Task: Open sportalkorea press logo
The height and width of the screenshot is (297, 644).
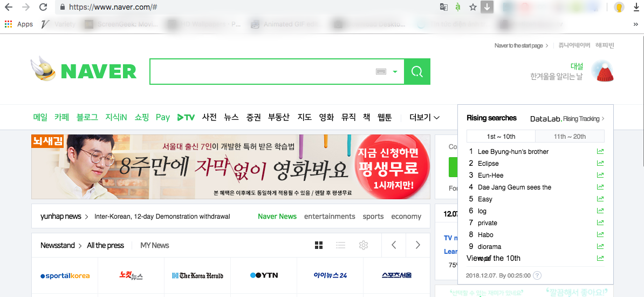Action: [x=65, y=275]
